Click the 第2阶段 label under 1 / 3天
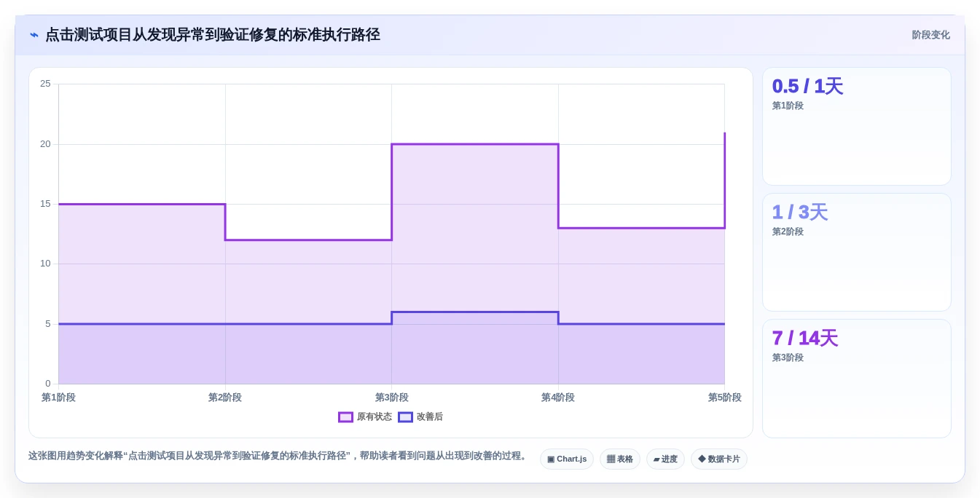This screenshot has height=498, width=980. 788,232
